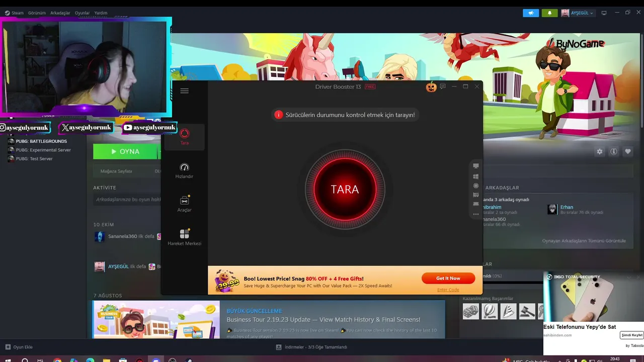Open the three-dots more icon in side strip
The height and width of the screenshot is (362, 644).
point(476,214)
